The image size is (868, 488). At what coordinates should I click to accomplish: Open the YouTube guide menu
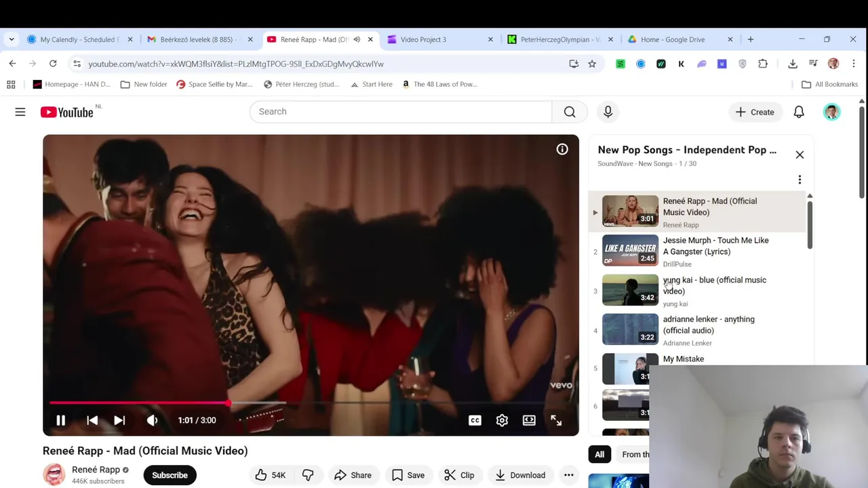point(20,112)
